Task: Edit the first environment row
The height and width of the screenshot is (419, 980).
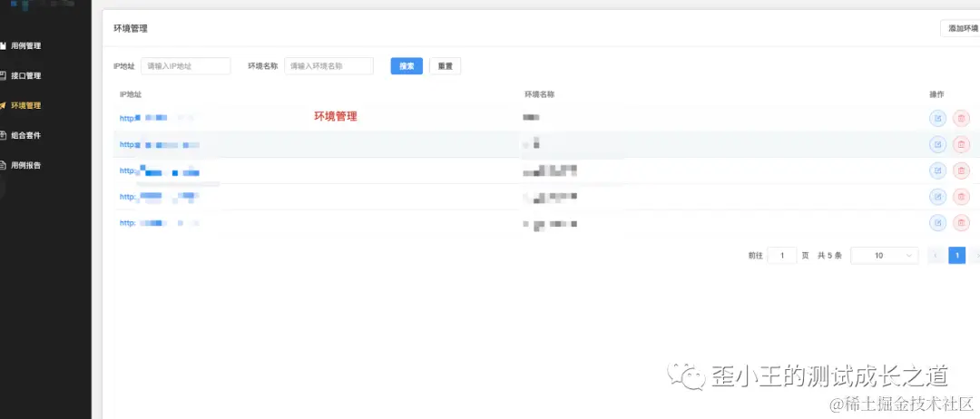Action: click(937, 118)
